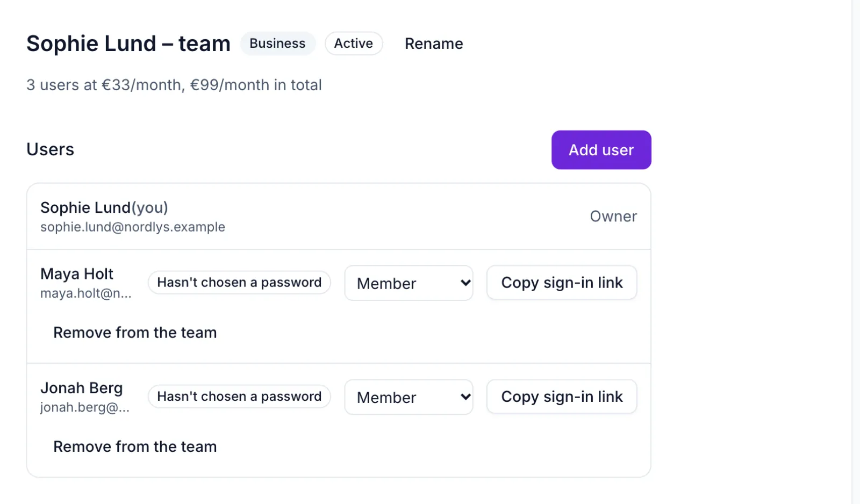Click Maya Holt's 'Hasn't chosen a password' badge
Viewport: 860px width, 504px height.
click(239, 283)
